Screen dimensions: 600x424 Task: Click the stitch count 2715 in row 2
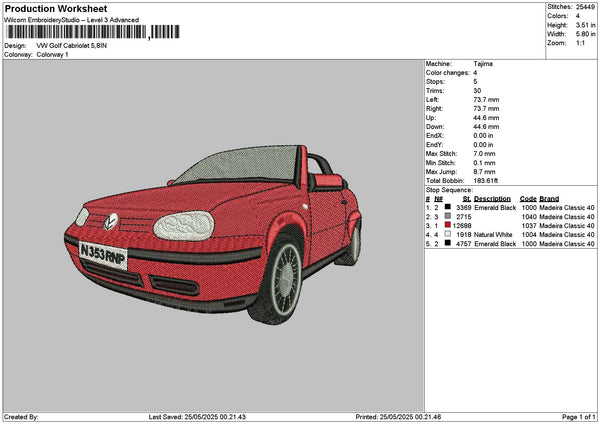[x=463, y=217]
